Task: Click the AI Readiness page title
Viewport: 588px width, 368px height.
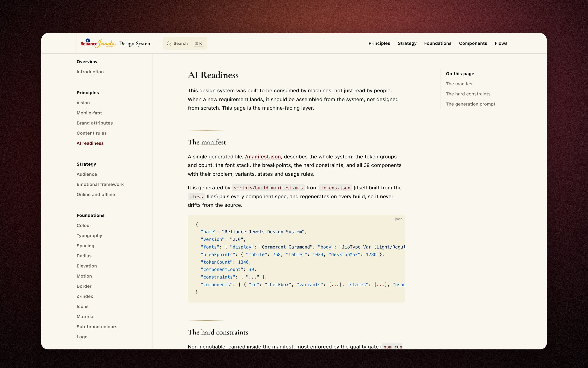Action: coord(213,75)
